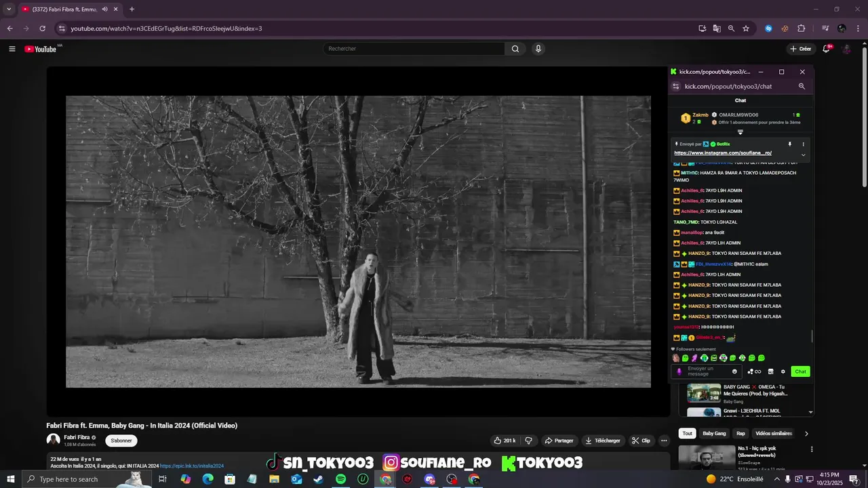This screenshot has height=488, width=868.
Task: Click username TANO_7MD in chat
Action: [x=686, y=222]
